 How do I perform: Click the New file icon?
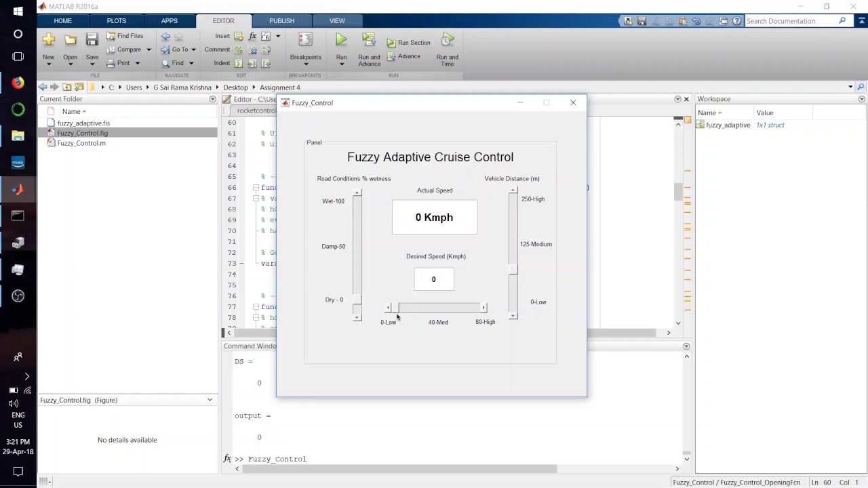click(48, 40)
